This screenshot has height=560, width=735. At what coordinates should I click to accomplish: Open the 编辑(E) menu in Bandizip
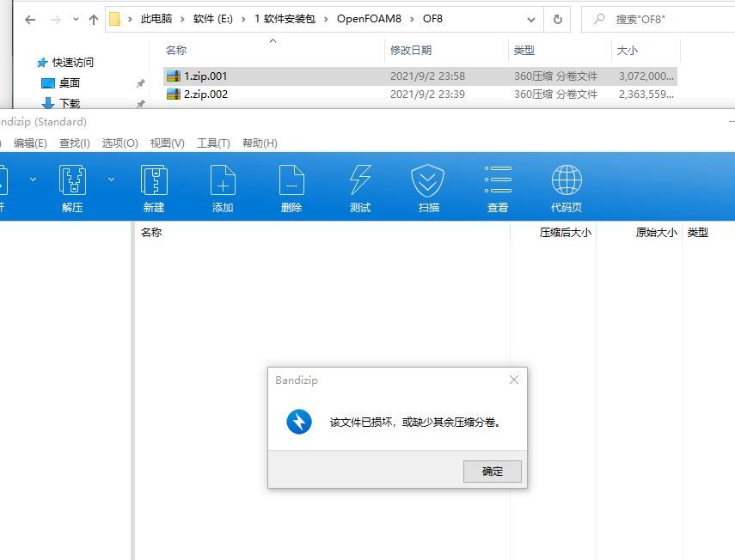tap(30, 143)
